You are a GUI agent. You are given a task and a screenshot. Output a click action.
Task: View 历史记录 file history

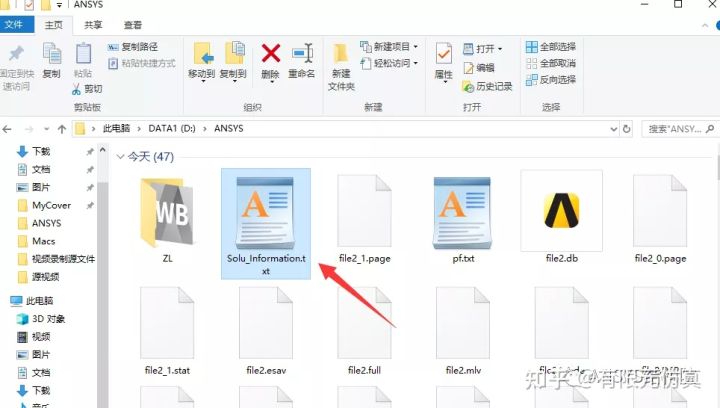point(487,86)
